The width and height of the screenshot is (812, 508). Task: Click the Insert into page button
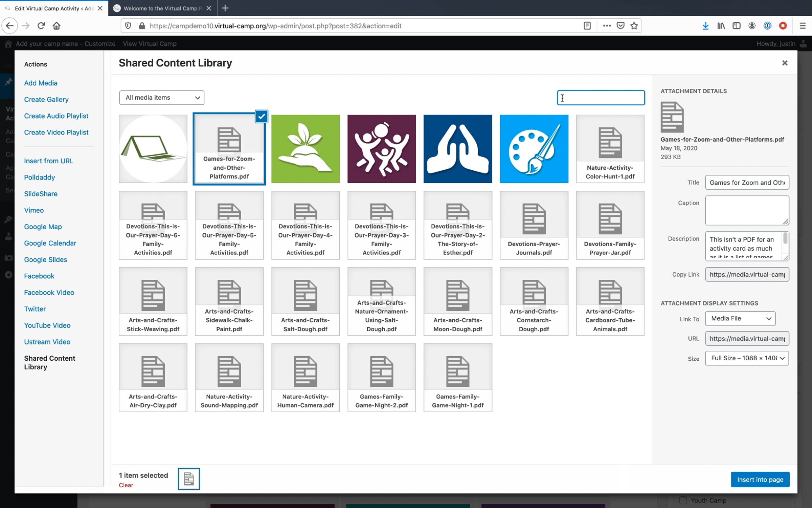[x=760, y=480]
